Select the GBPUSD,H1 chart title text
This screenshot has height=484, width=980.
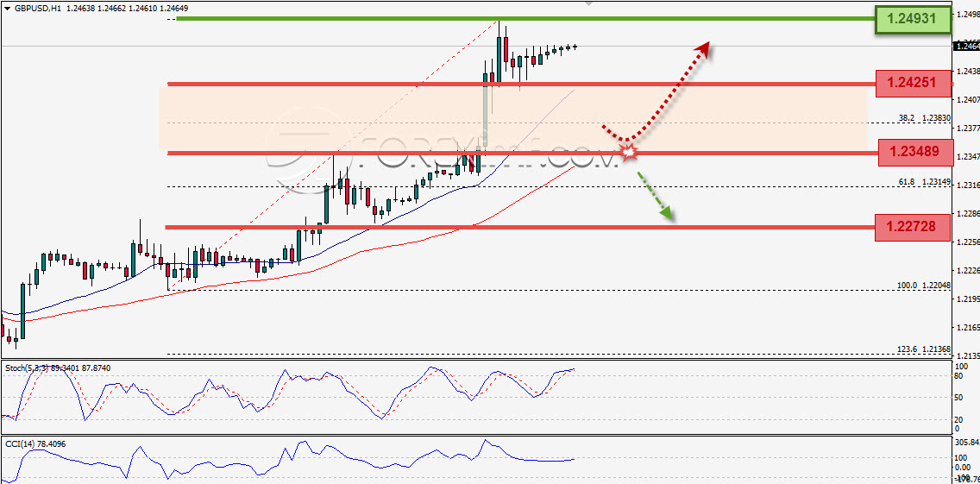click(x=37, y=8)
